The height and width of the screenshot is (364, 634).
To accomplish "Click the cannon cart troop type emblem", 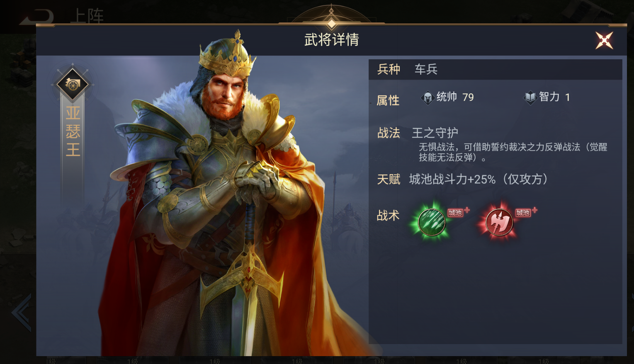I will point(73,85).
